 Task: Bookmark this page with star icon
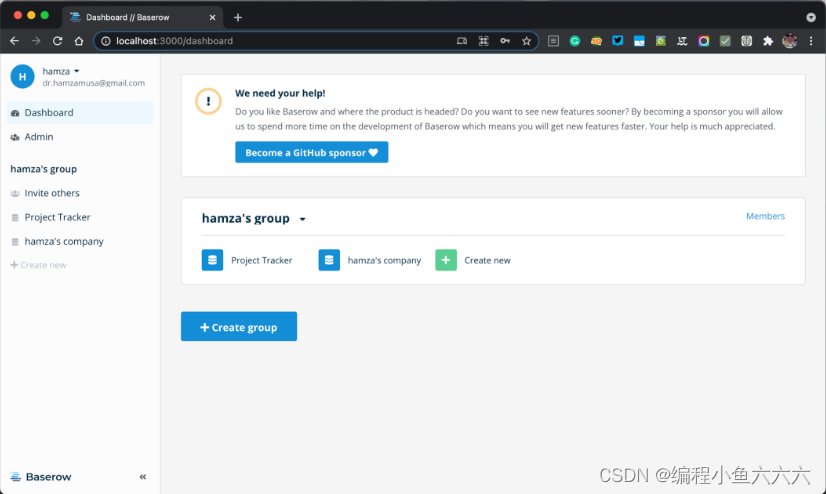click(526, 41)
